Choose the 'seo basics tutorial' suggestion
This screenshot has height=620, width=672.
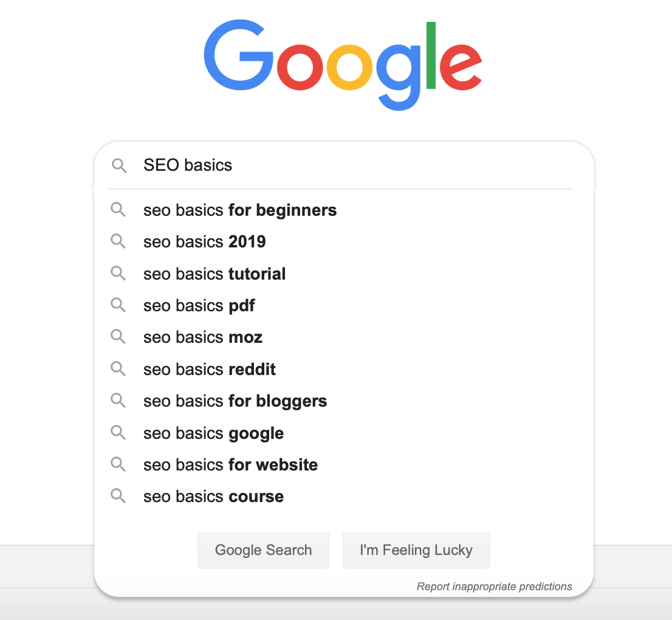coord(344,274)
